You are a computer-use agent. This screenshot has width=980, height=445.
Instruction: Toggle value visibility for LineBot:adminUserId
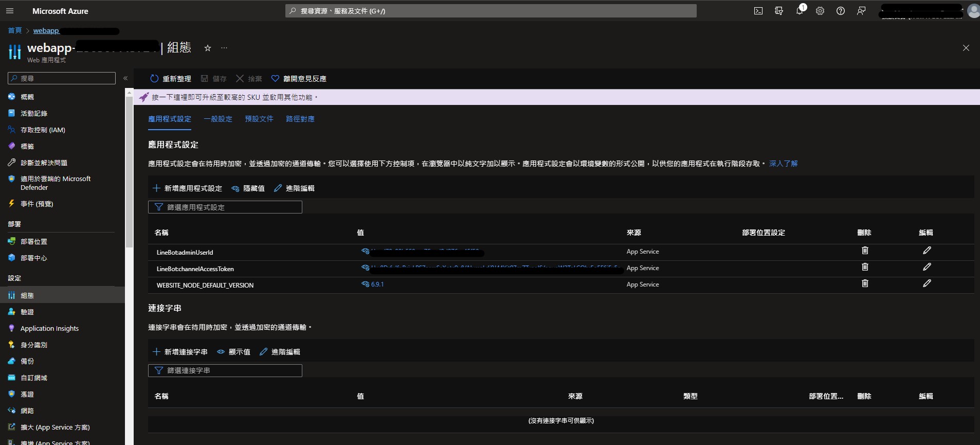[x=366, y=252]
